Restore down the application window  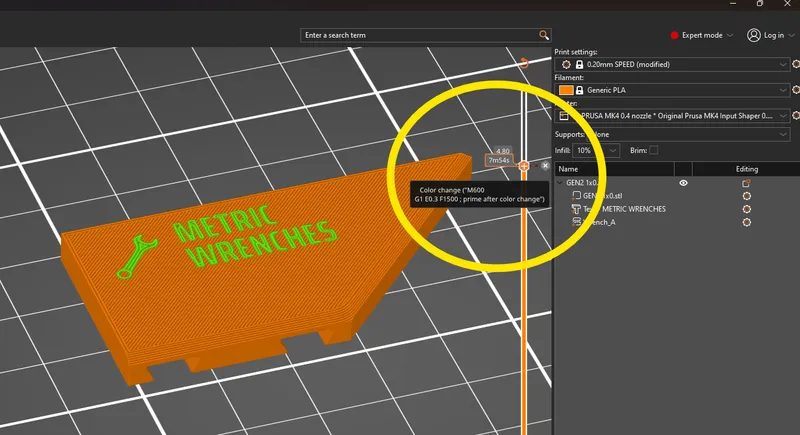tap(760, 4)
